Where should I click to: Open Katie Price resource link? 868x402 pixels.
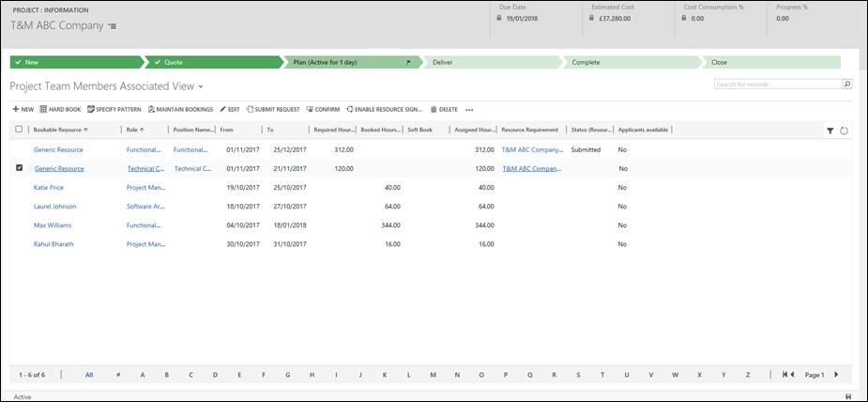tap(48, 188)
